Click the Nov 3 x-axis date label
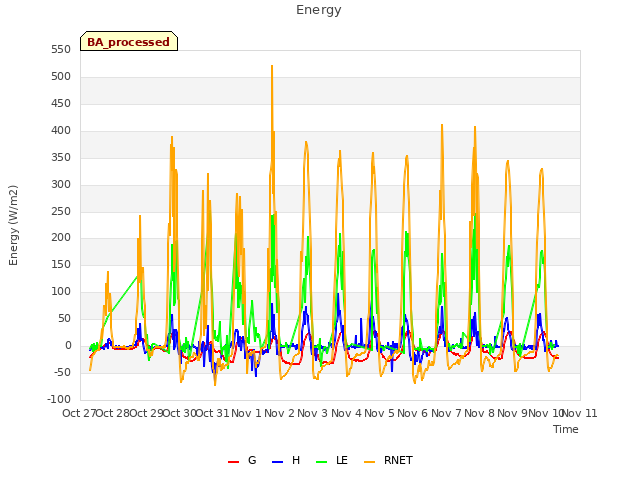Image resolution: width=640 pixels, height=480 pixels. click(x=313, y=413)
